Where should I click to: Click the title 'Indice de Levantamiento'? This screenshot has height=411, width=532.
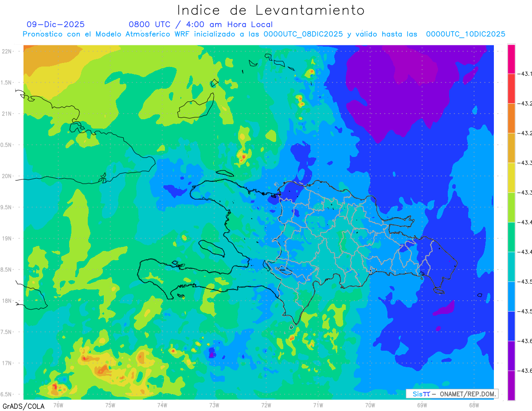point(271,10)
